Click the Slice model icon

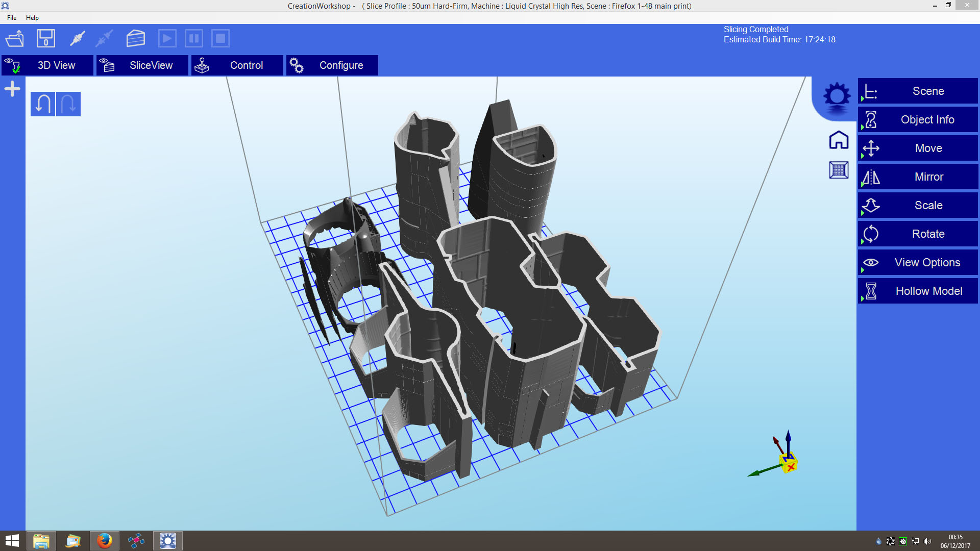coord(136,38)
